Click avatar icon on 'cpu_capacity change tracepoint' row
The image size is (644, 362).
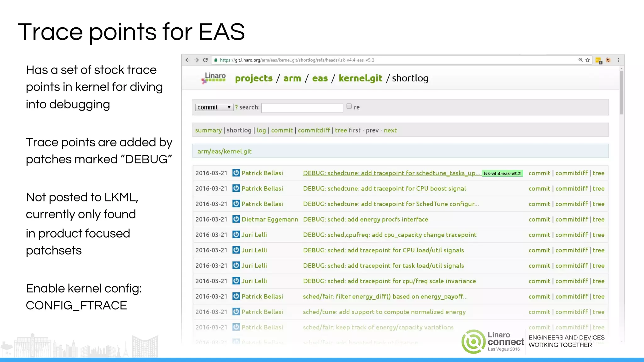(x=236, y=234)
